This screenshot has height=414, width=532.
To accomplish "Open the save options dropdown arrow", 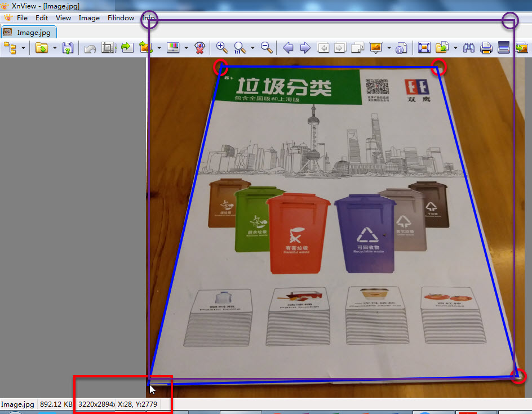I will click(54, 47).
